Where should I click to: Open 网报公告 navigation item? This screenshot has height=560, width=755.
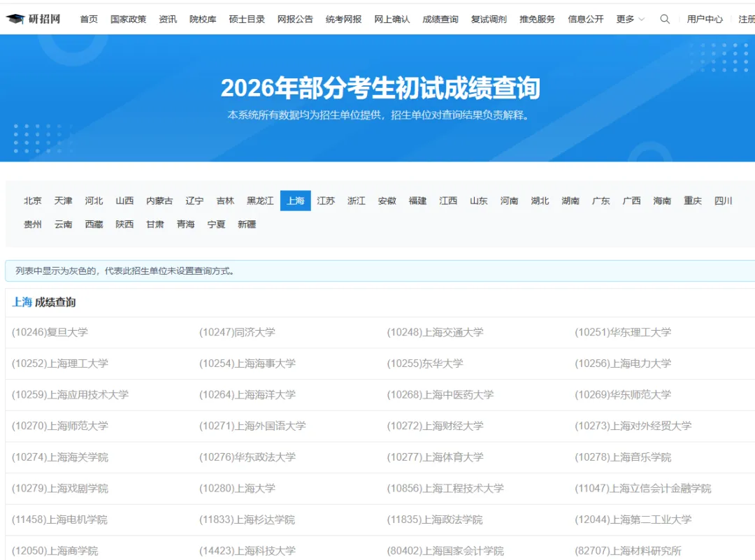point(295,20)
